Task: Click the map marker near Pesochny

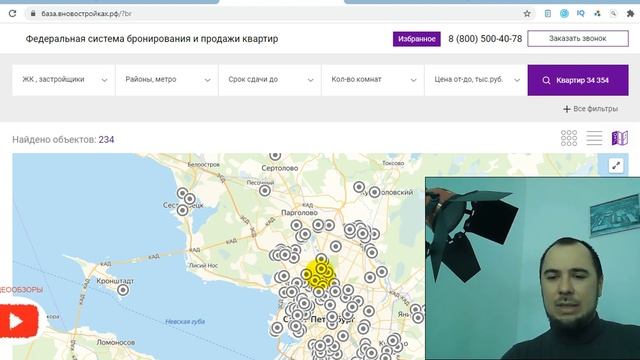Action: click(x=265, y=190)
